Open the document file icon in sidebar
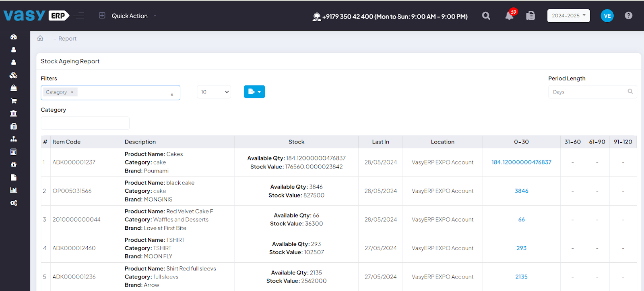Viewport: 644px width, 291px height. [x=14, y=177]
